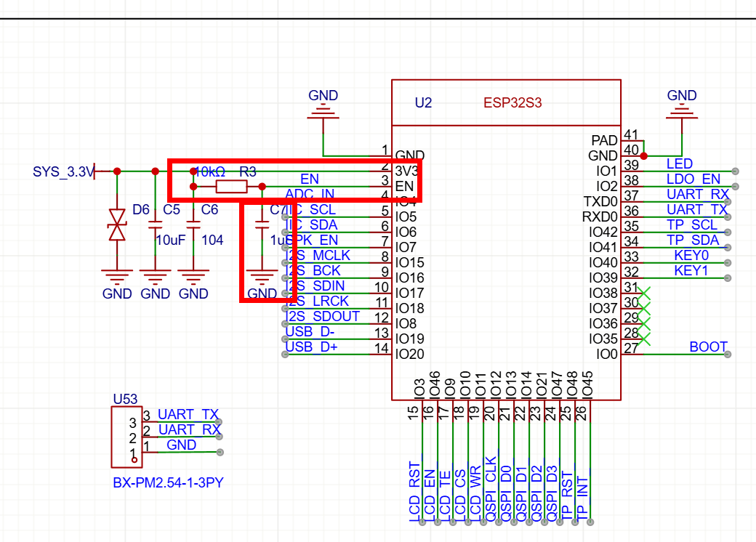Click the 3V3 pin name inside U2
This screenshot has height=542, width=756.
406,171
